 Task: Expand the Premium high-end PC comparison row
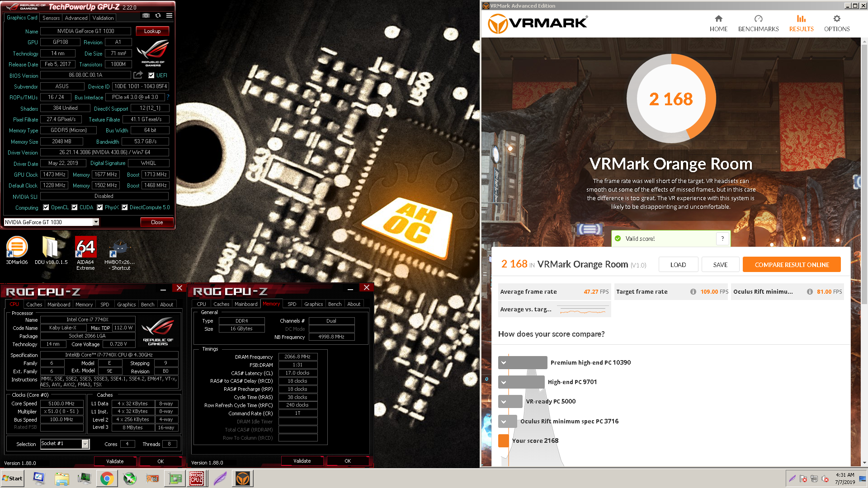504,362
